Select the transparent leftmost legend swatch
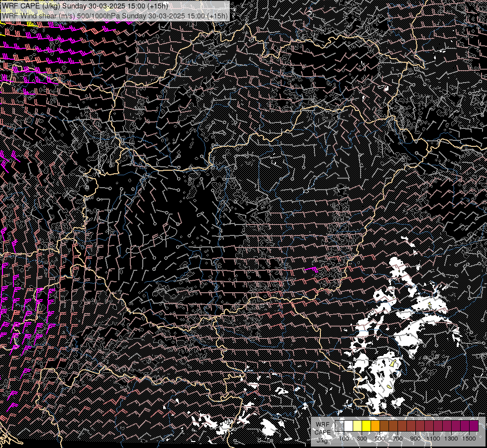The width and height of the screenshot is (487, 448). tap(339, 426)
